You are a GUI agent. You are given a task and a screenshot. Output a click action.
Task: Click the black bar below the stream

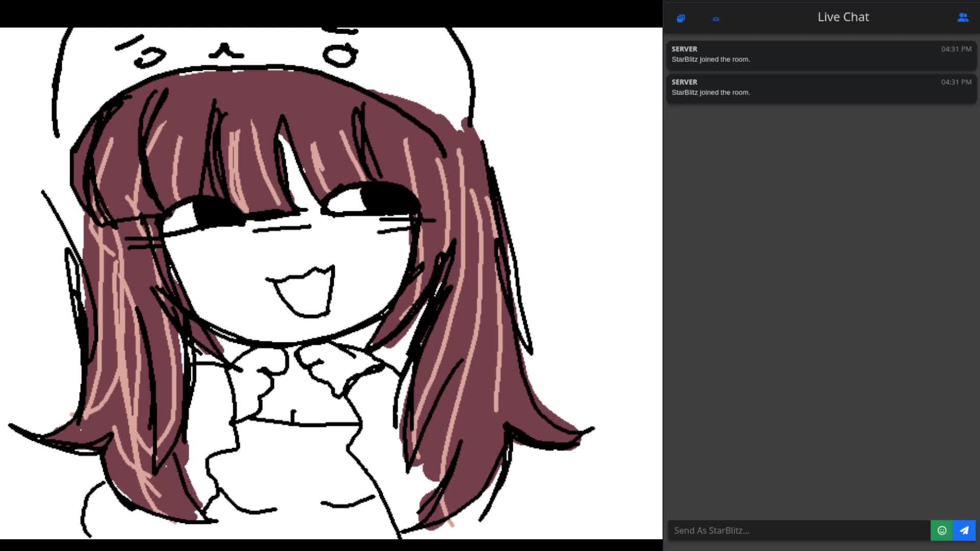click(x=331, y=545)
